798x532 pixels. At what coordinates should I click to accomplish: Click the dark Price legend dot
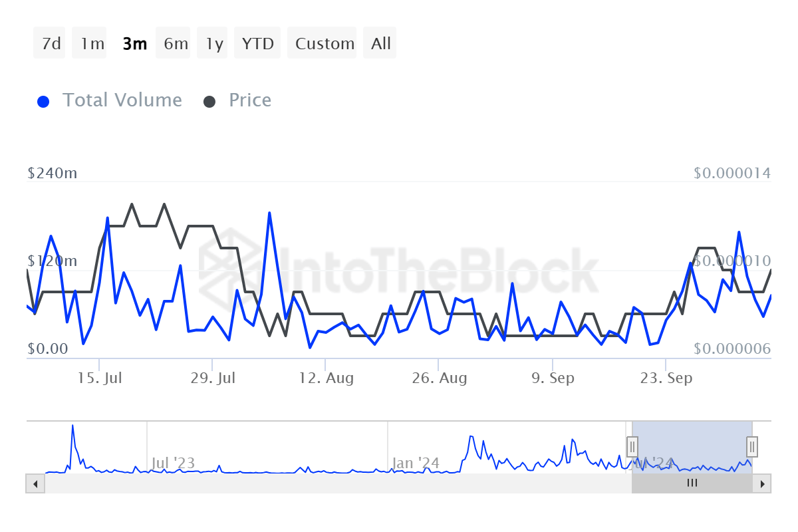pyautogui.click(x=211, y=100)
